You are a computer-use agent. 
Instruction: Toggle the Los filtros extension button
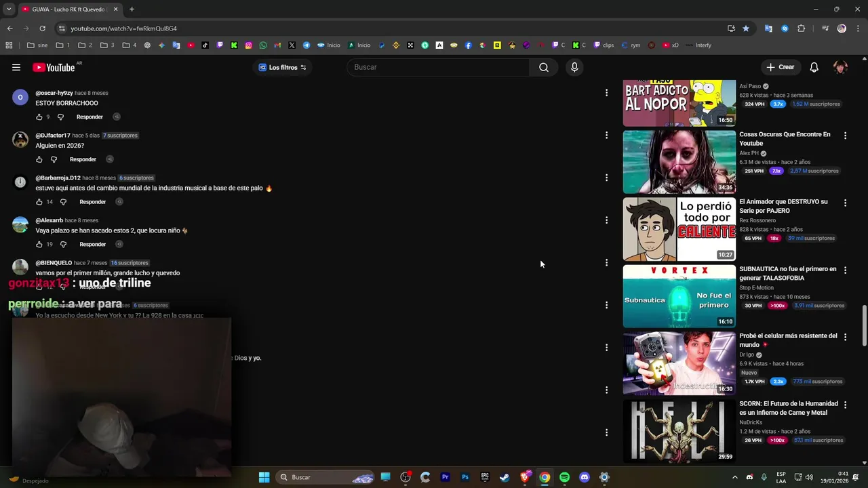283,67
